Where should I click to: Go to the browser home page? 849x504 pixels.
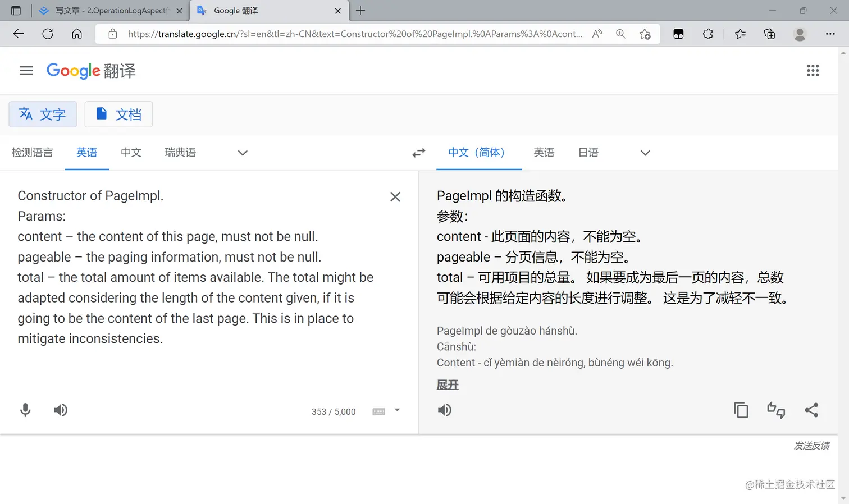pos(77,34)
